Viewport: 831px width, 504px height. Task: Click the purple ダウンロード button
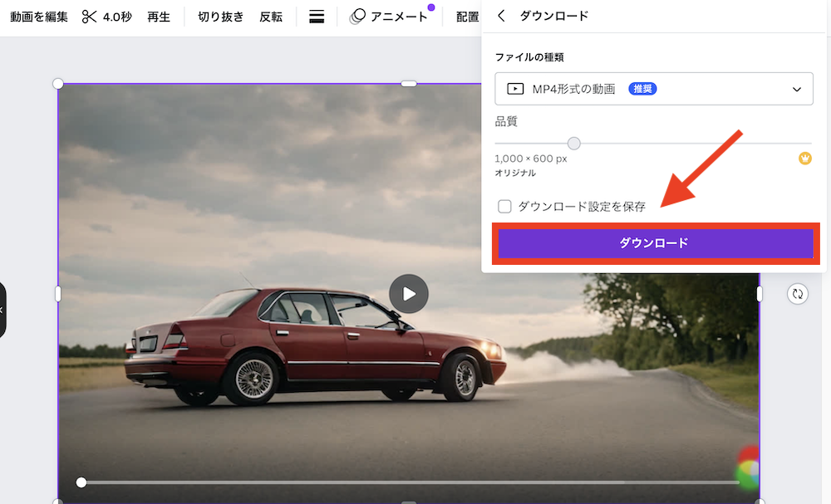655,243
